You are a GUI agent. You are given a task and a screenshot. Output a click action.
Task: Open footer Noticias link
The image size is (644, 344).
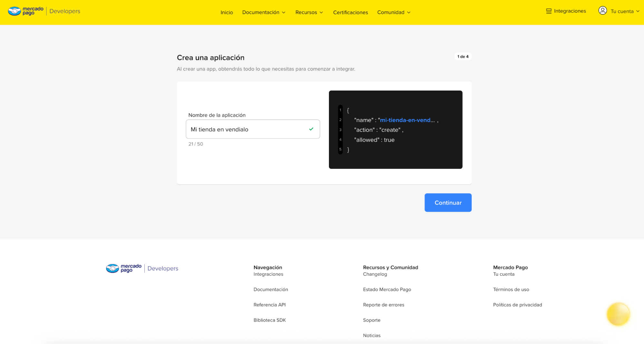tap(371, 335)
